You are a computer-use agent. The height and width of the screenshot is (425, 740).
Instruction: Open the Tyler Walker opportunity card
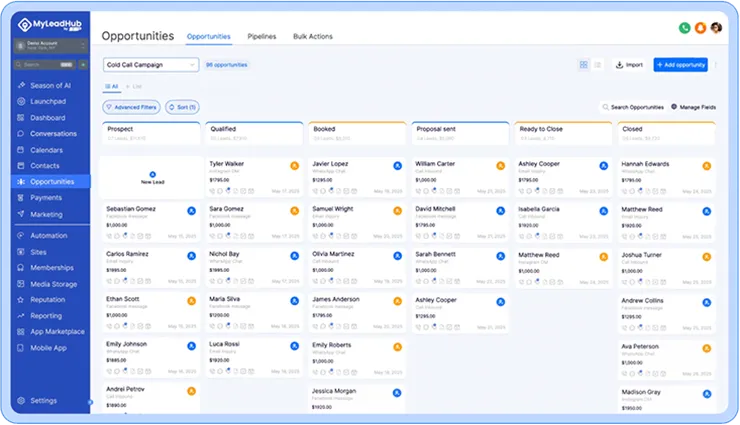254,177
